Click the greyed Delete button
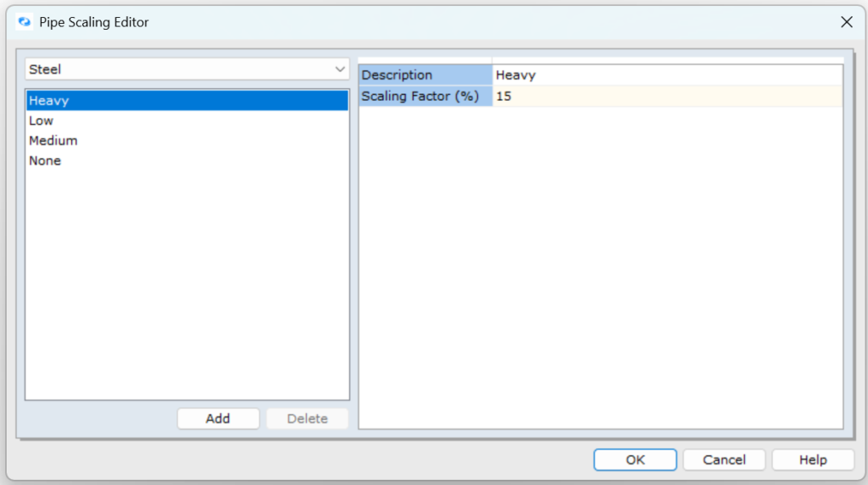Viewport: 868px width, 485px height. coord(307,419)
